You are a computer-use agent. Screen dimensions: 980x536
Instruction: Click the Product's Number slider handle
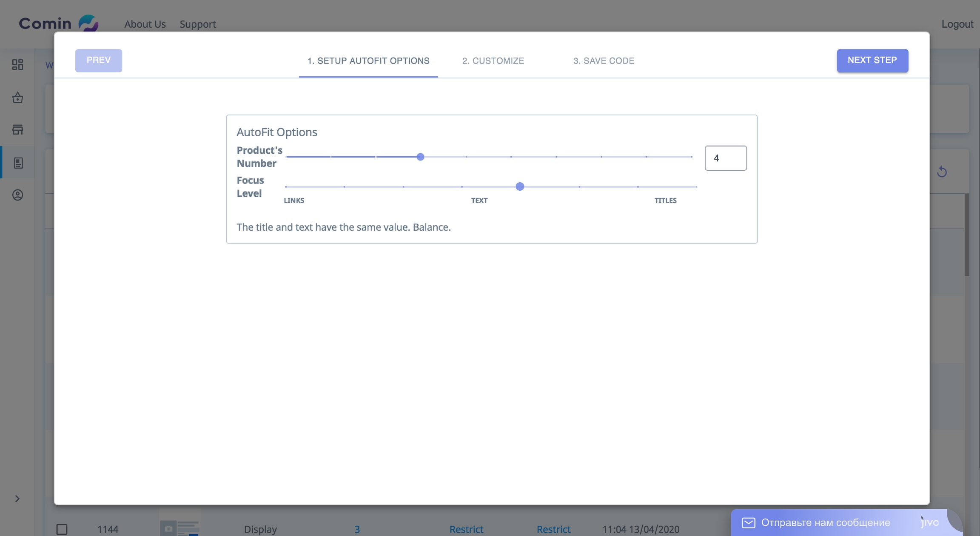[x=420, y=157]
